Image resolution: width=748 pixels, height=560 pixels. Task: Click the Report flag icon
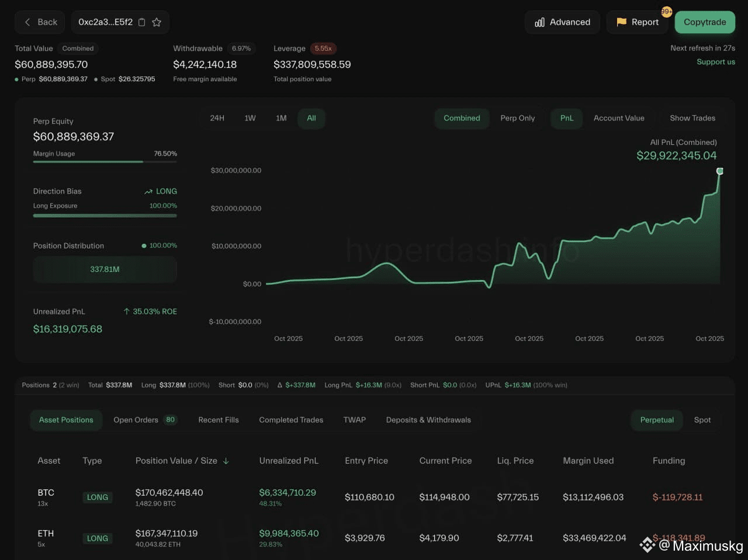(621, 22)
